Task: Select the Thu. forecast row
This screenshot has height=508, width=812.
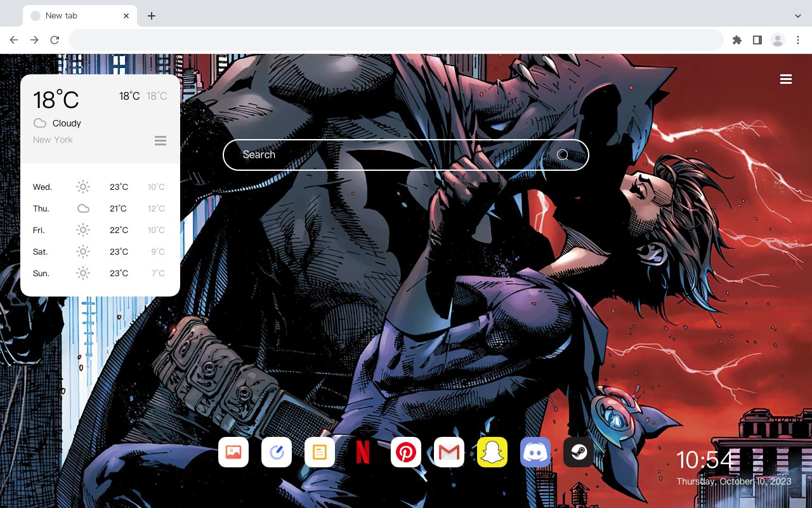Action: 100,208
